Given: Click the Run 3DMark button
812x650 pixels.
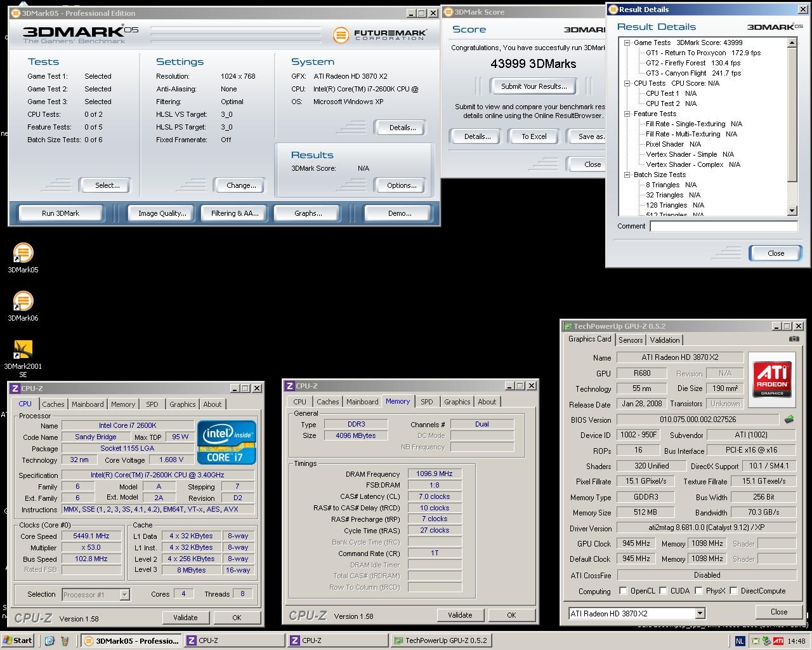Looking at the screenshot, I should tap(60, 213).
